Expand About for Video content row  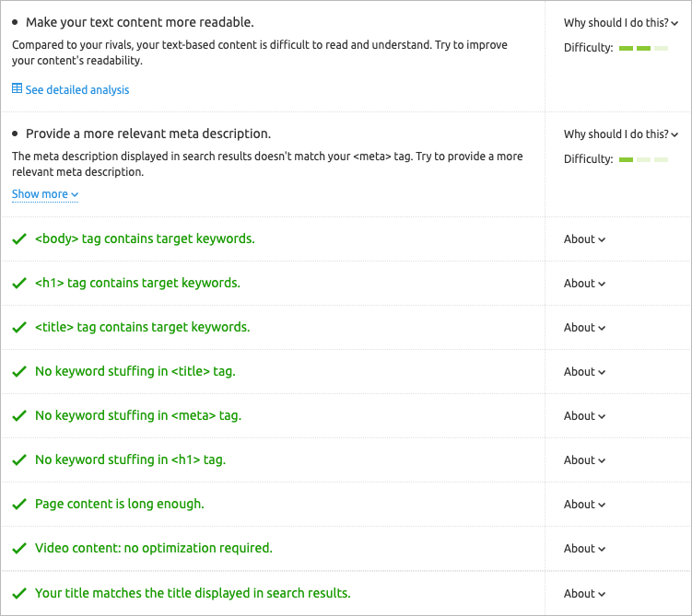584,549
